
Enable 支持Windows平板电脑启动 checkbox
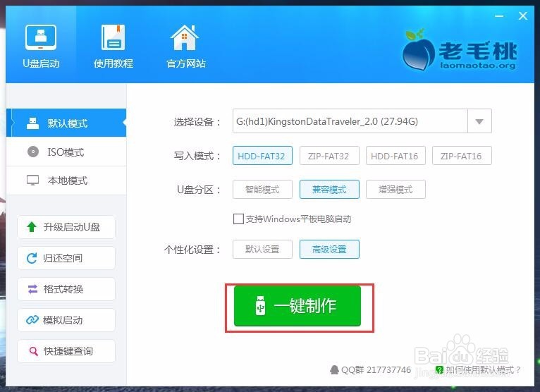click(238, 219)
